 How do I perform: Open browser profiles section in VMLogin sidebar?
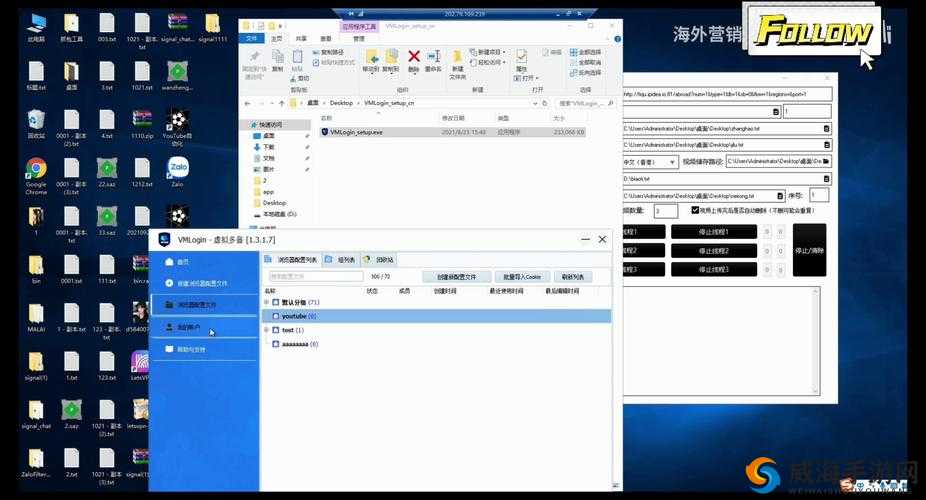click(x=204, y=305)
